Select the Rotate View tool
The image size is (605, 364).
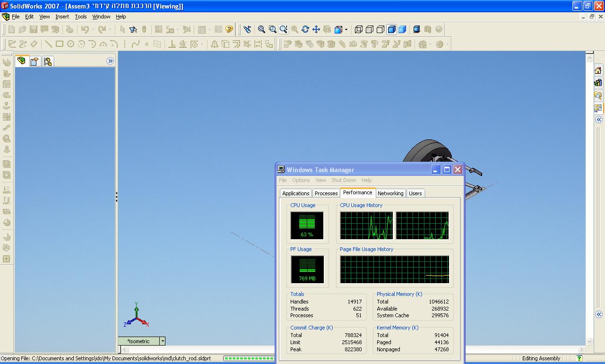[305, 29]
